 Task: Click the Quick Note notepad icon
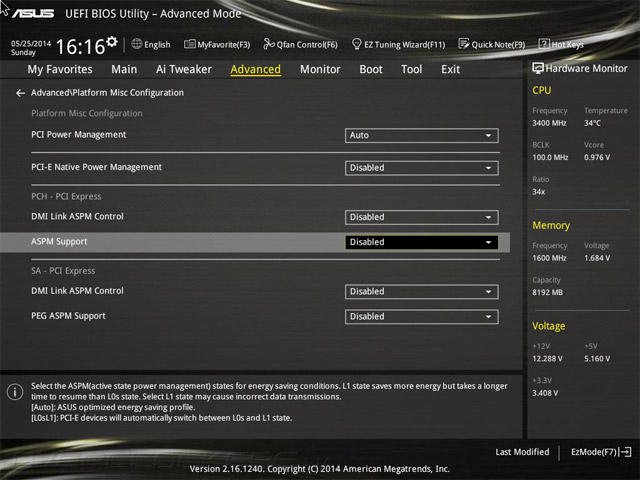tap(464, 44)
